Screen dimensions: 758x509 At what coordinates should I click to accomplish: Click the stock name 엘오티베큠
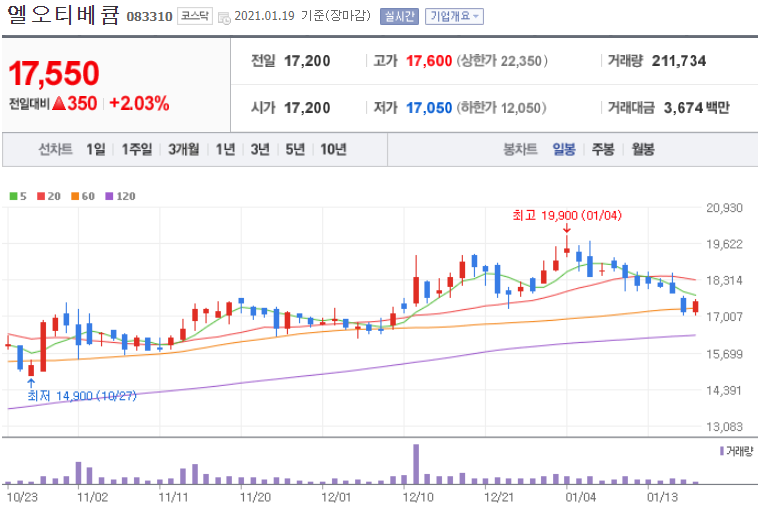coord(63,15)
